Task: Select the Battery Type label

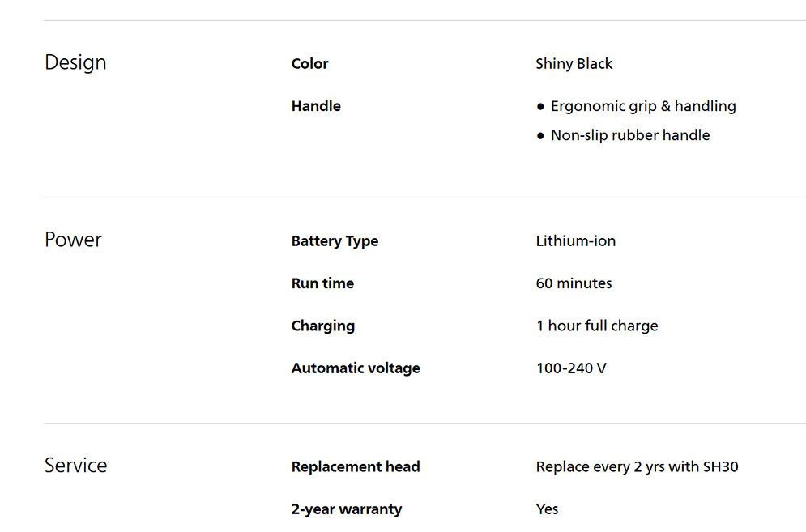Action: (x=335, y=241)
